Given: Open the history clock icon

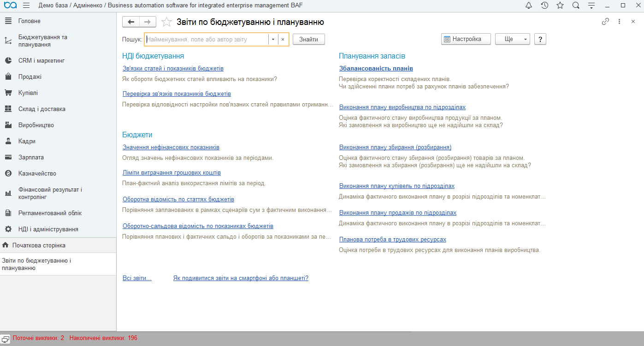Looking at the screenshot, I should tap(544, 6).
